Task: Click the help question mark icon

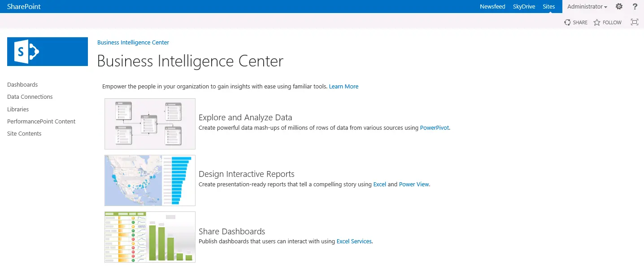Action: 635,6
